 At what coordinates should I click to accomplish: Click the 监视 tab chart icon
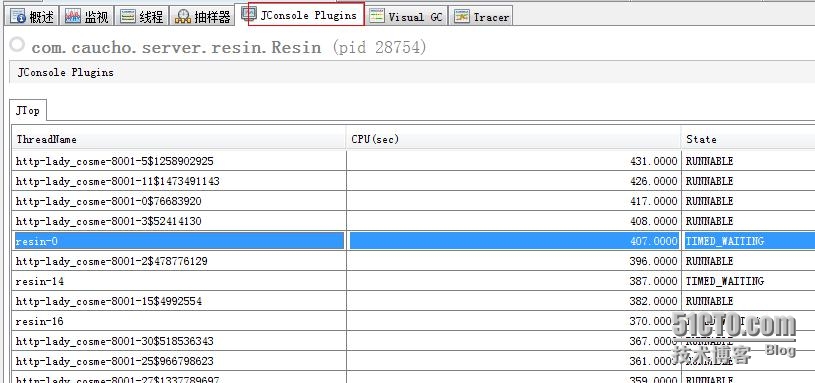[x=73, y=17]
